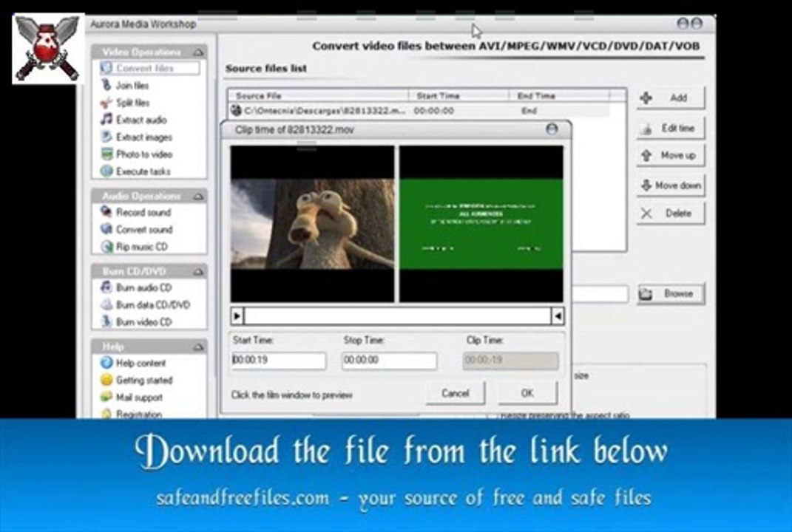Screen dimensions: 792x532
Task: Click the End Time column header
Action: pos(559,95)
